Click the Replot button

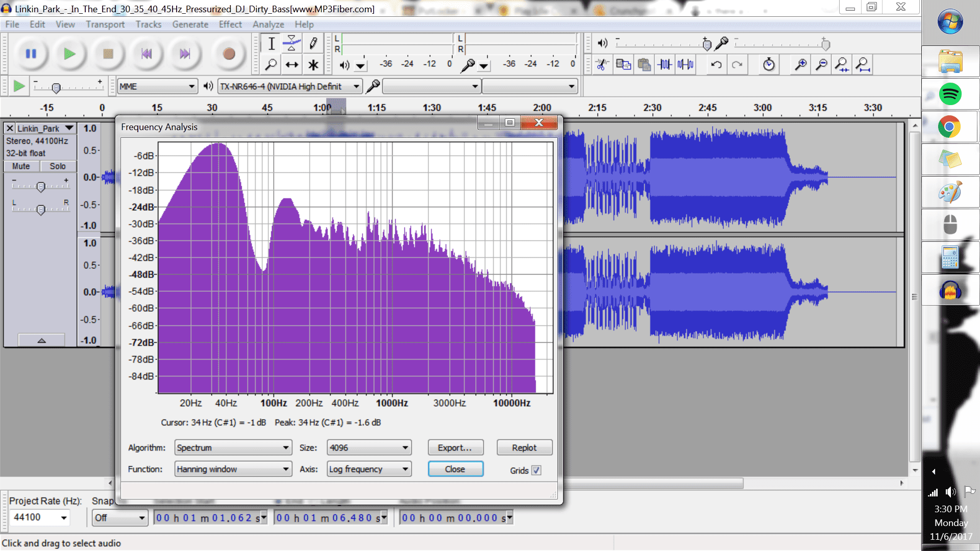pyautogui.click(x=524, y=447)
